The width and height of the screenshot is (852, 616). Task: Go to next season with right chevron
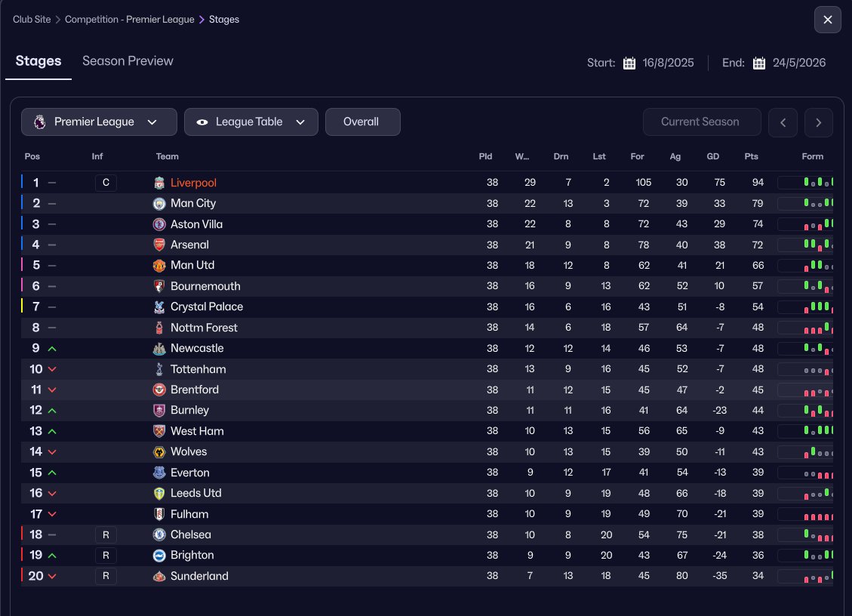coord(819,122)
